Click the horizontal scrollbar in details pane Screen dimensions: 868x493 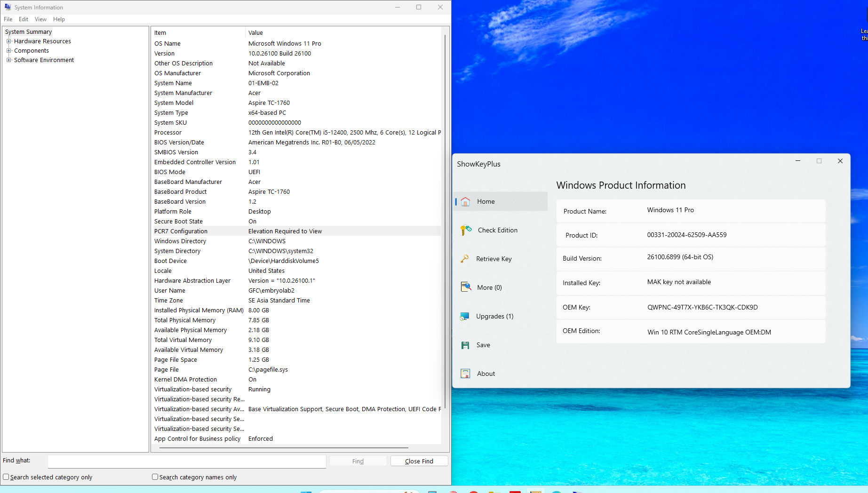pos(284,448)
